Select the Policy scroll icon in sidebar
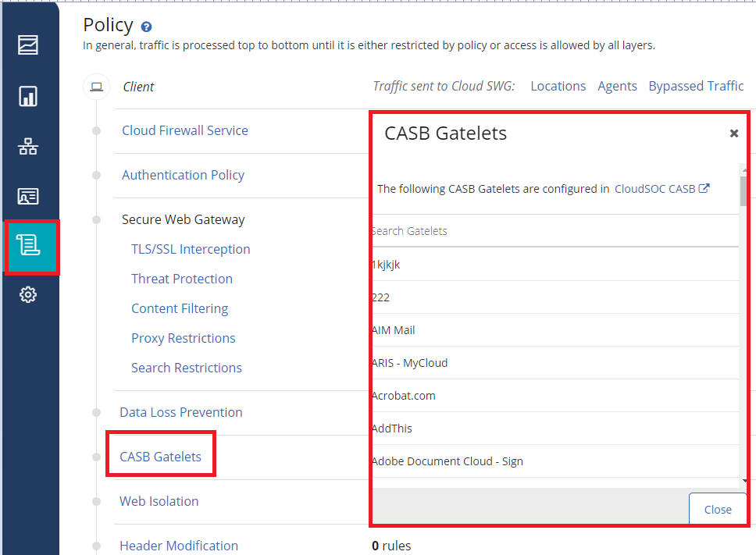The width and height of the screenshot is (756, 555). (x=28, y=247)
